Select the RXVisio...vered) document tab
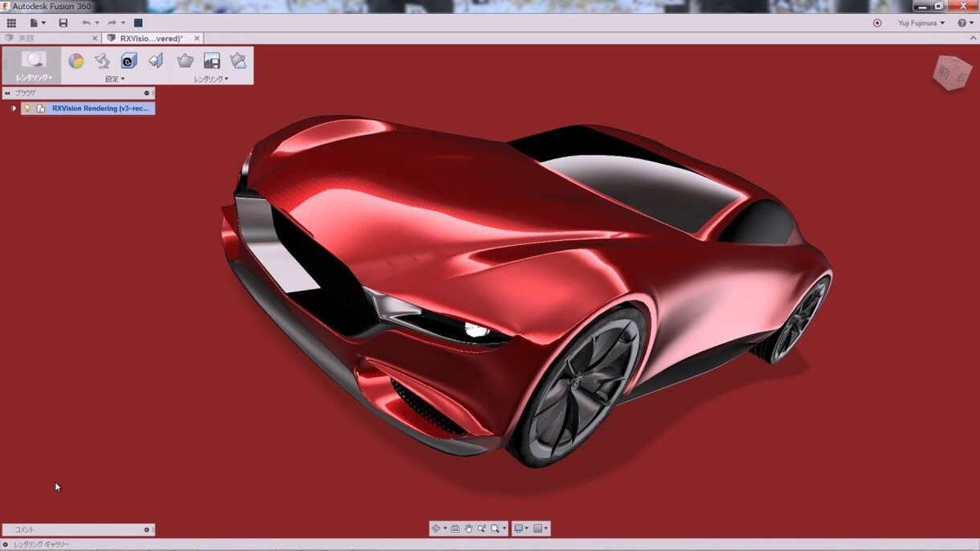The width and height of the screenshot is (980, 551). point(151,38)
